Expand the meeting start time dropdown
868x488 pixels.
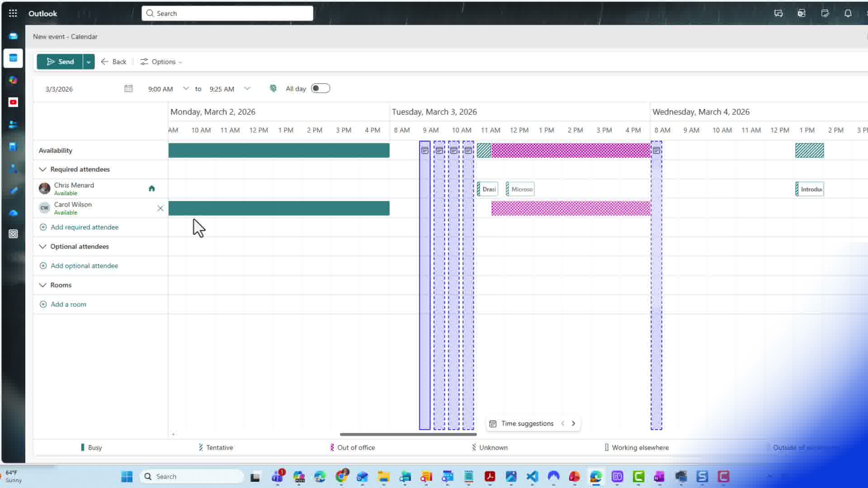pos(186,88)
